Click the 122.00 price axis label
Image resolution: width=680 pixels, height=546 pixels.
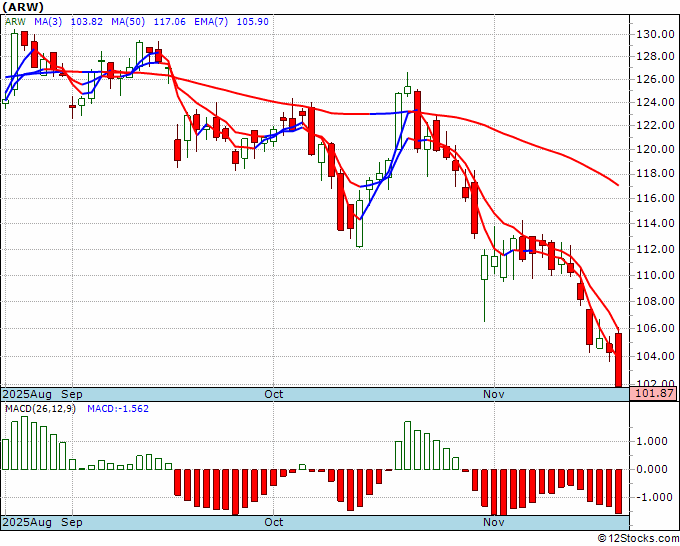tap(655, 125)
